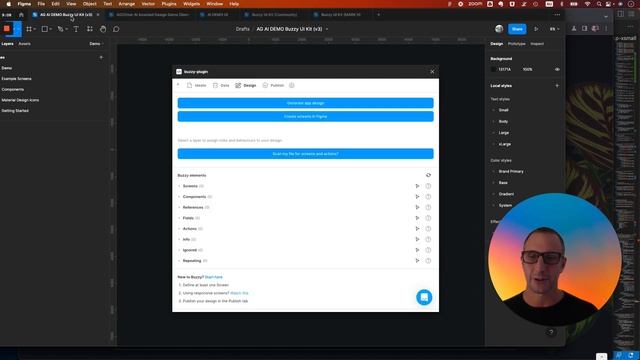The image size is (640, 360).
Task: Open file name dropdown chevron in title
Action: [327, 29]
